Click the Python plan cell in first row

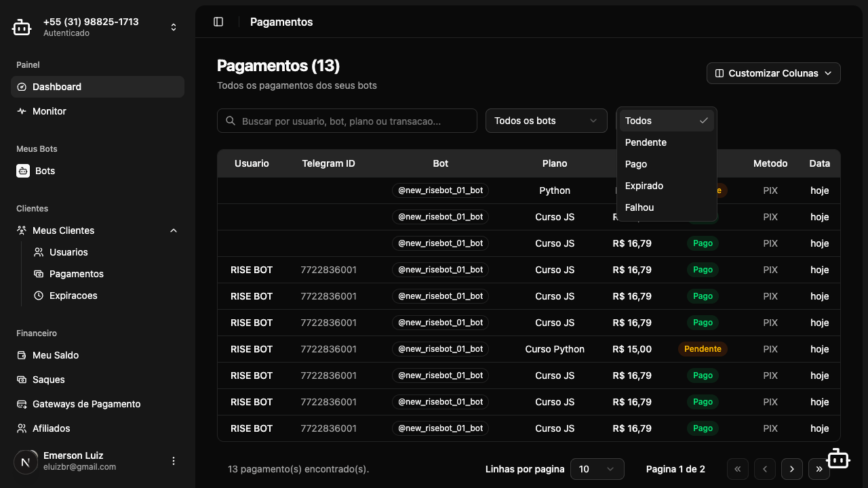[555, 190]
